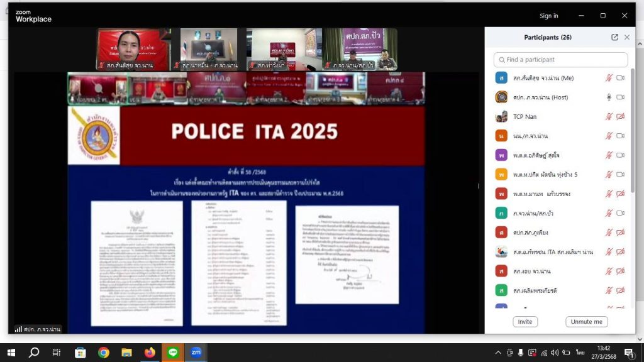Image resolution: width=644 pixels, height=362 pixels.
Task: Click the Unmute me button
Action: [586, 322]
